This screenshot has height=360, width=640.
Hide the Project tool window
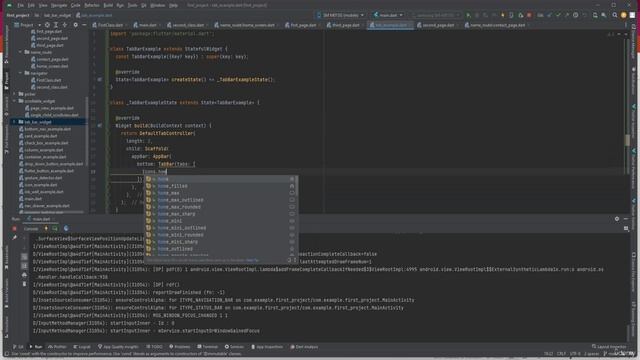[x=84, y=25]
